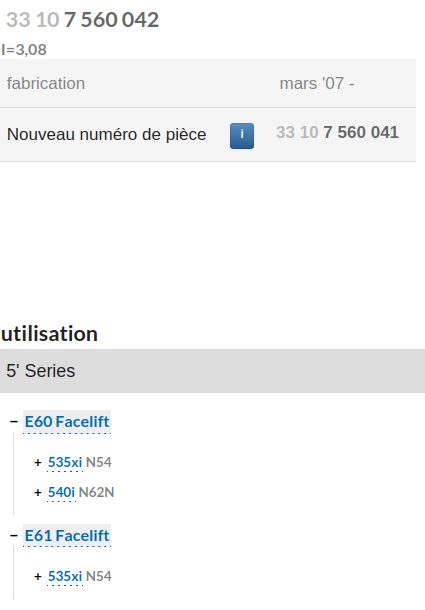Screen dimensions: 425x610
Task: Click the N62N engine code text
Action: (x=97, y=493)
